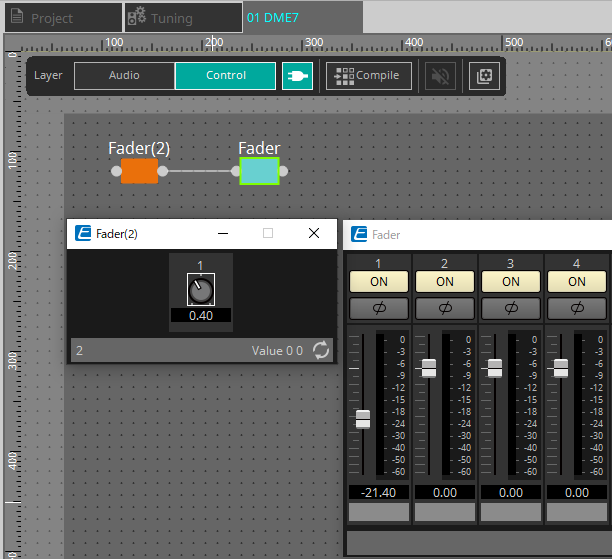Screen dimensions: 612x559
Task: Switch layer to Audio
Action: [x=124, y=75]
